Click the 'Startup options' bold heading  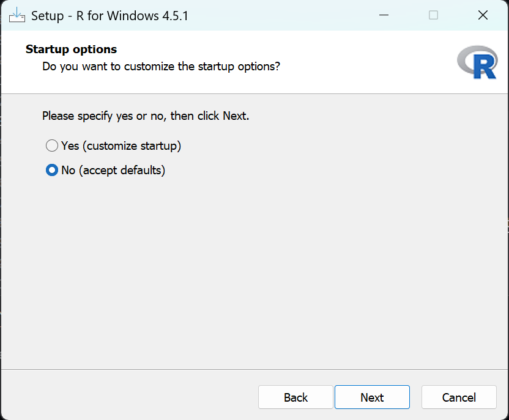point(71,50)
